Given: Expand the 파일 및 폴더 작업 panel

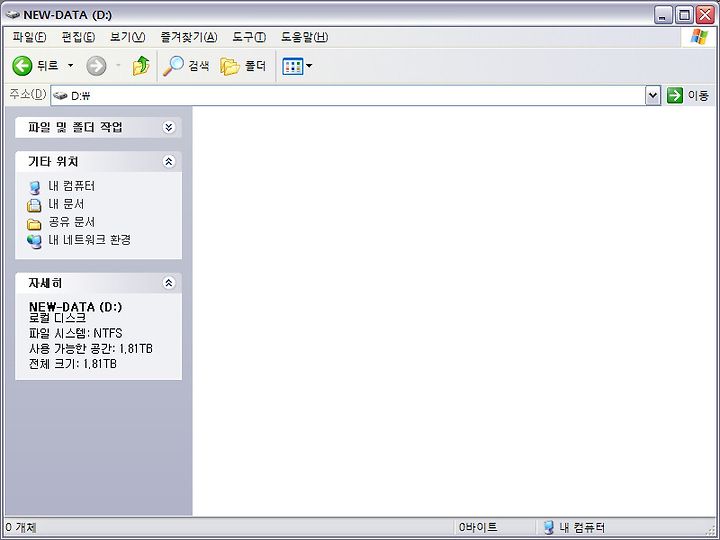Looking at the screenshot, I should [x=169, y=127].
